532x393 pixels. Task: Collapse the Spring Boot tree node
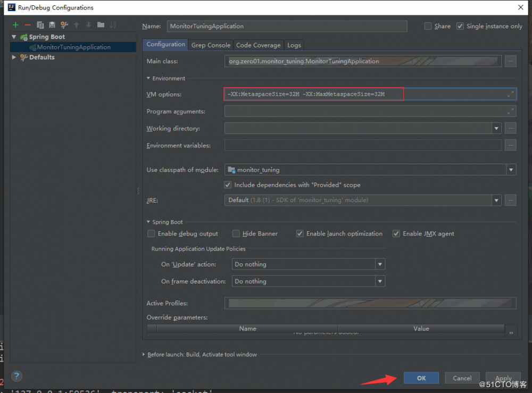14,37
